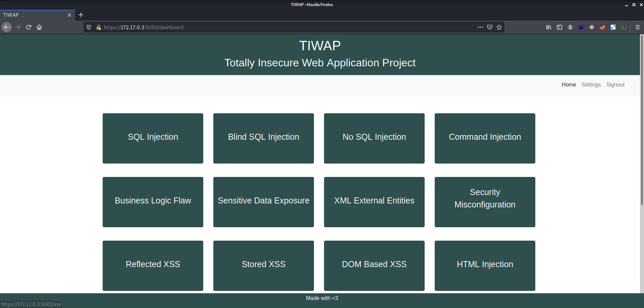Open the React developer tools extension
644x308 pixels.
[x=592, y=27]
